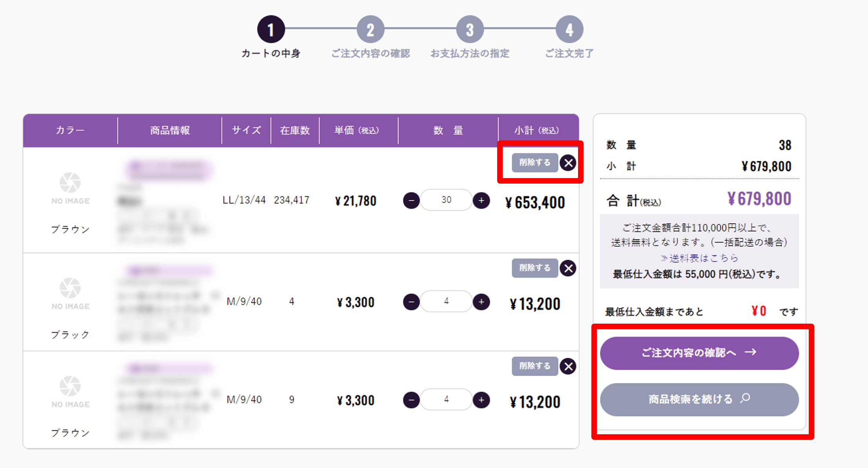Click 削除する button for first cart item
This screenshot has width=868, height=468.
[534, 162]
